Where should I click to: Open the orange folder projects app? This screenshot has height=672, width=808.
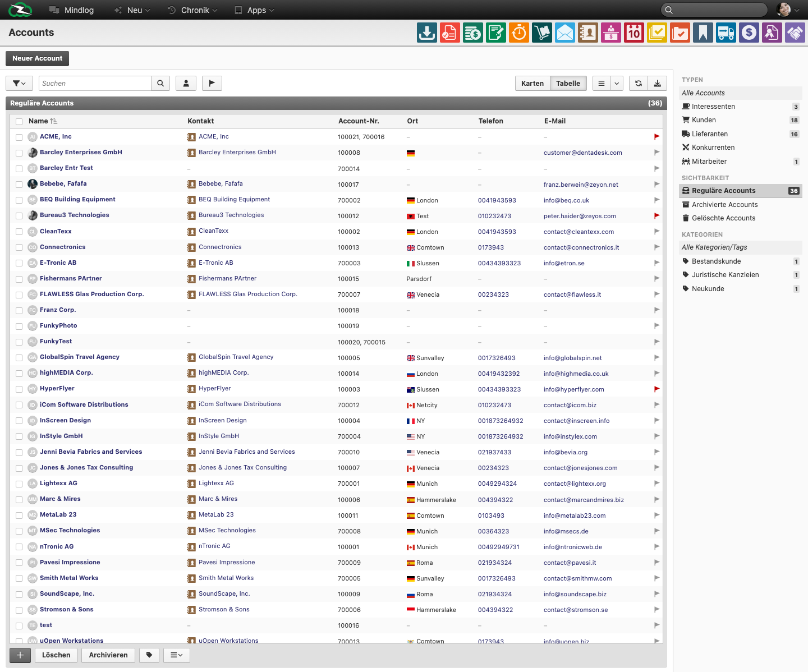[x=680, y=33]
